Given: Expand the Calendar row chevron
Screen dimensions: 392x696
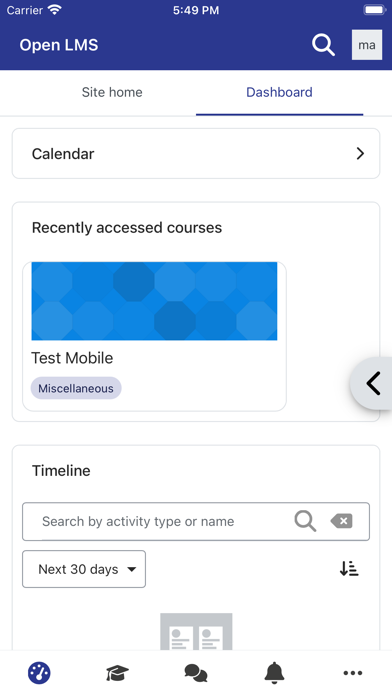Looking at the screenshot, I should (x=360, y=154).
